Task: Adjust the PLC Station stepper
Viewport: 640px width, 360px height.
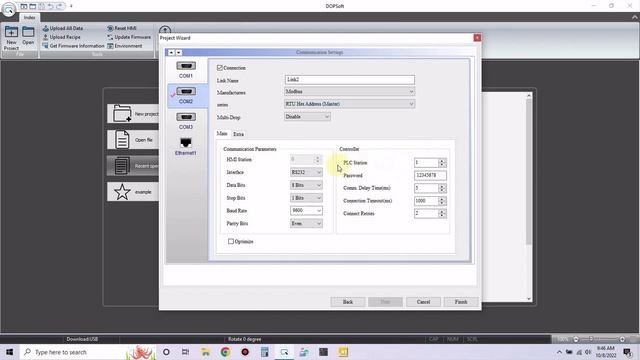Action: [x=442, y=162]
